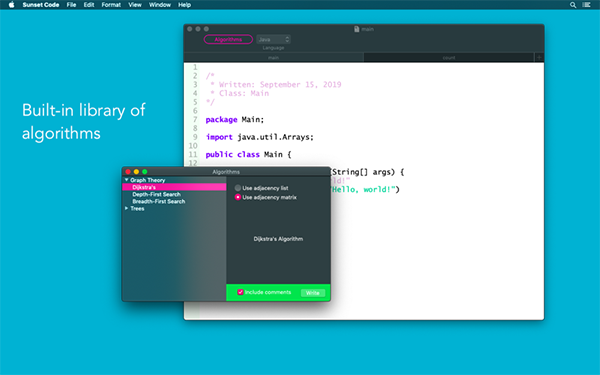600x375 pixels.
Task: Close the Algorithms window
Action: [x=128, y=172]
